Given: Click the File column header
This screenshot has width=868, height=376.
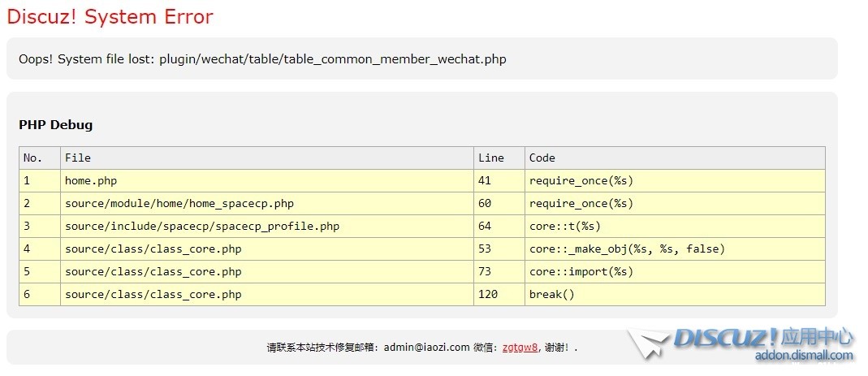Looking at the screenshot, I should point(78,158).
